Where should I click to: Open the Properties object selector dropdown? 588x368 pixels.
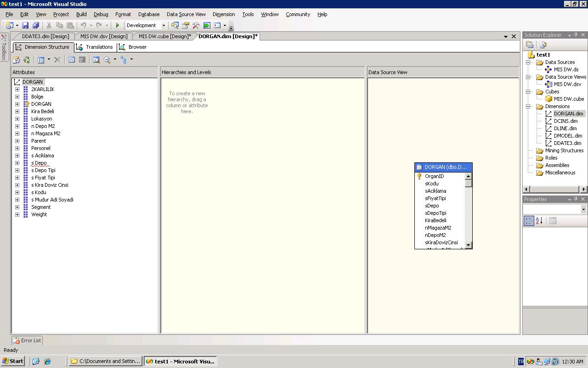583,209
